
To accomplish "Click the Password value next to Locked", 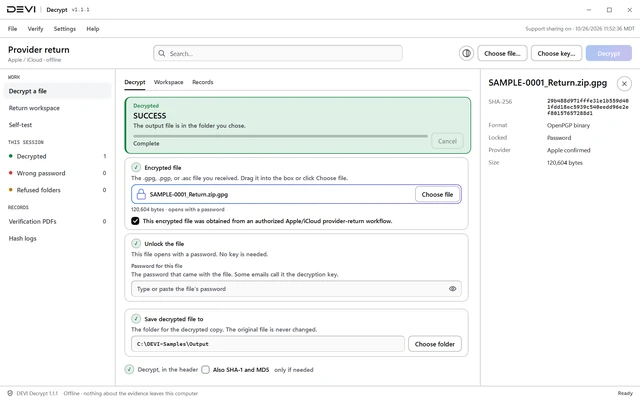I will click(559, 138).
